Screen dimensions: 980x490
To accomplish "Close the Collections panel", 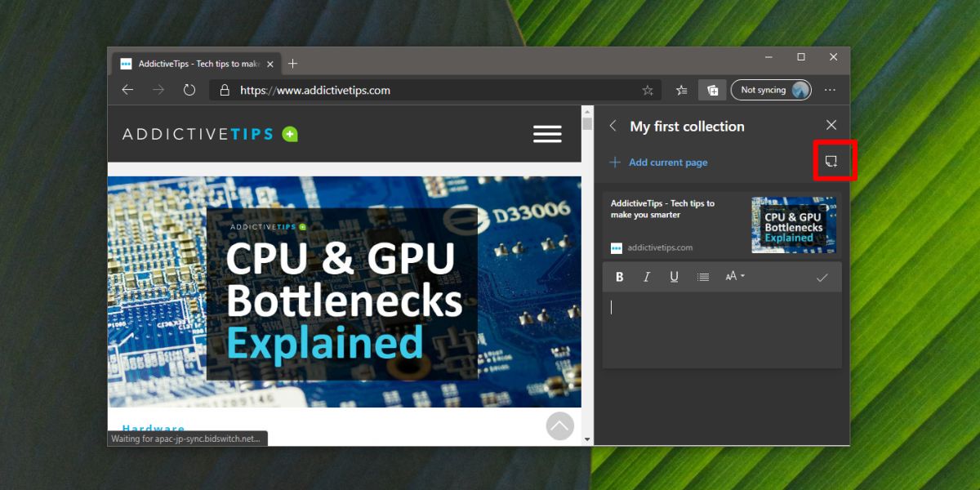I will point(831,125).
